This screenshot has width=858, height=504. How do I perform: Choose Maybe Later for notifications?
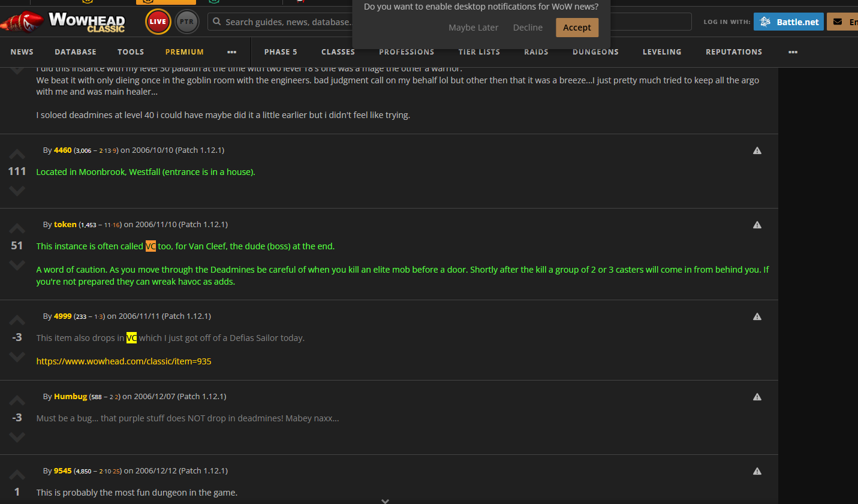point(473,28)
